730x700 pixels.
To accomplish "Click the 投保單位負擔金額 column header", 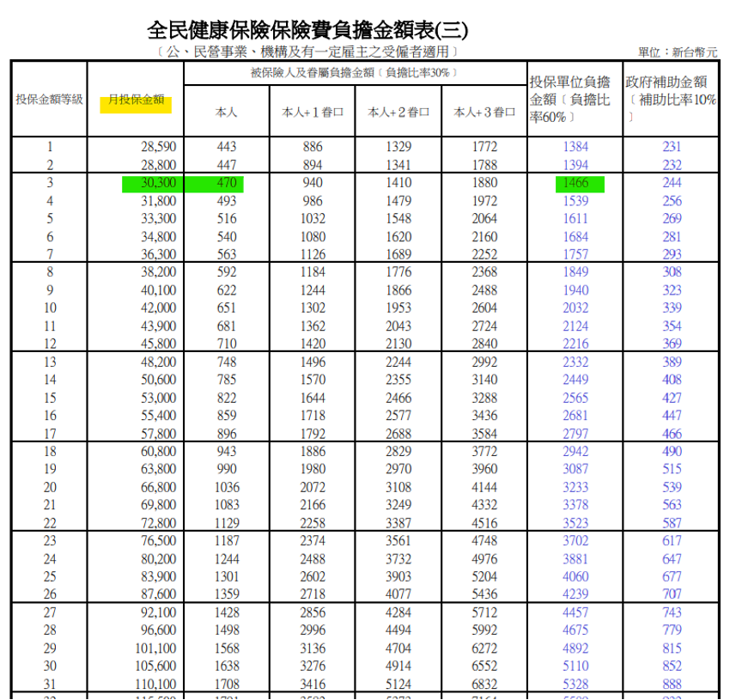I will coord(570,99).
